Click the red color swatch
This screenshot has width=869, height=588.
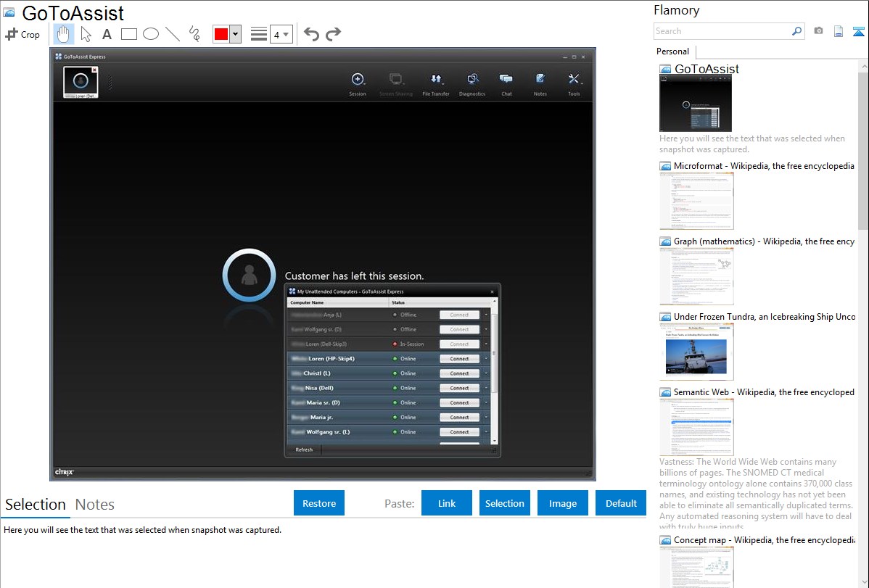(x=221, y=34)
